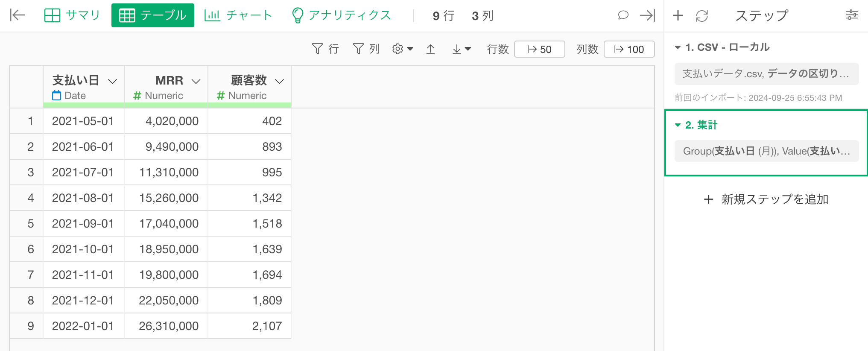Open the table gear settings dropdown
The image size is (868, 351).
tap(403, 49)
